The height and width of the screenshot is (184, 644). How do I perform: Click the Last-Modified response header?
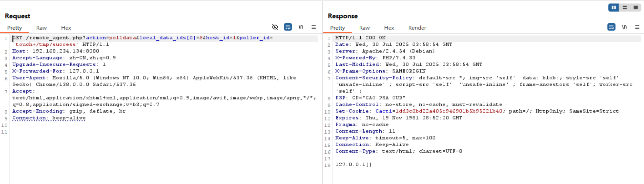(x=409, y=65)
